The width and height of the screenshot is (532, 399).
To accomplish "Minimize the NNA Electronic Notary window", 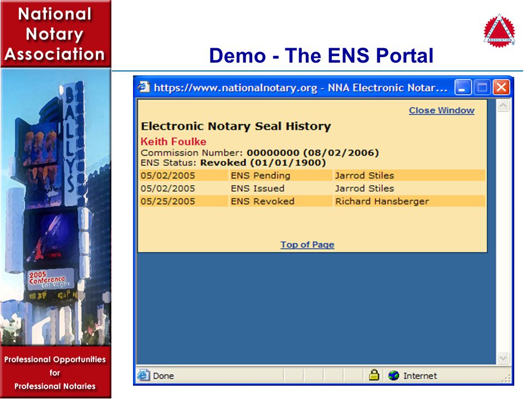I will [462, 88].
